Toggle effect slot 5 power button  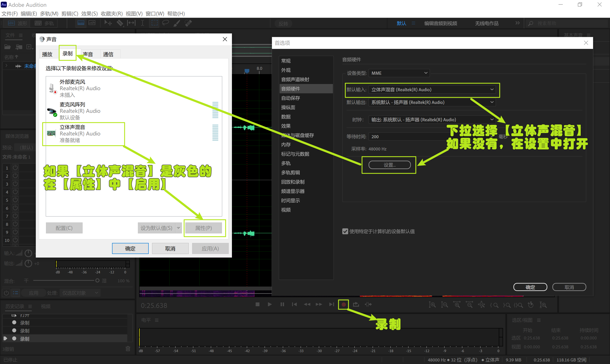pyautogui.click(x=15, y=200)
